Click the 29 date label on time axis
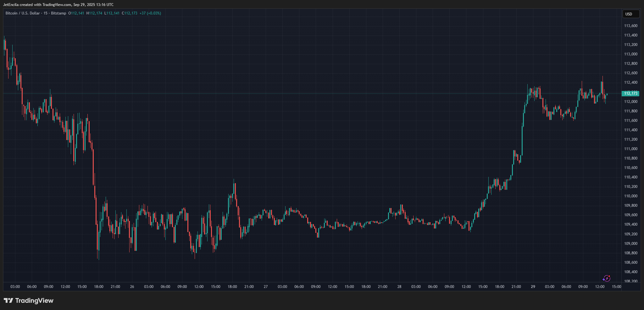644x310 pixels. (x=533, y=287)
